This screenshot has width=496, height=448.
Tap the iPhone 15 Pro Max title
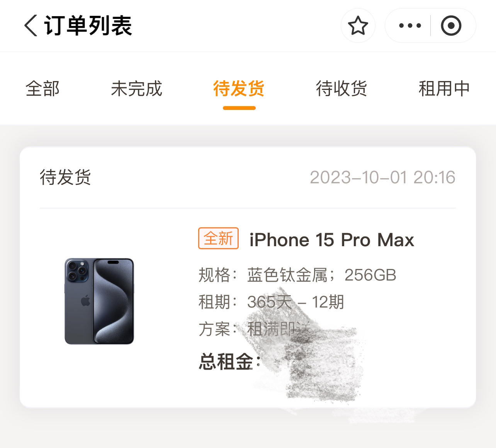click(x=332, y=240)
